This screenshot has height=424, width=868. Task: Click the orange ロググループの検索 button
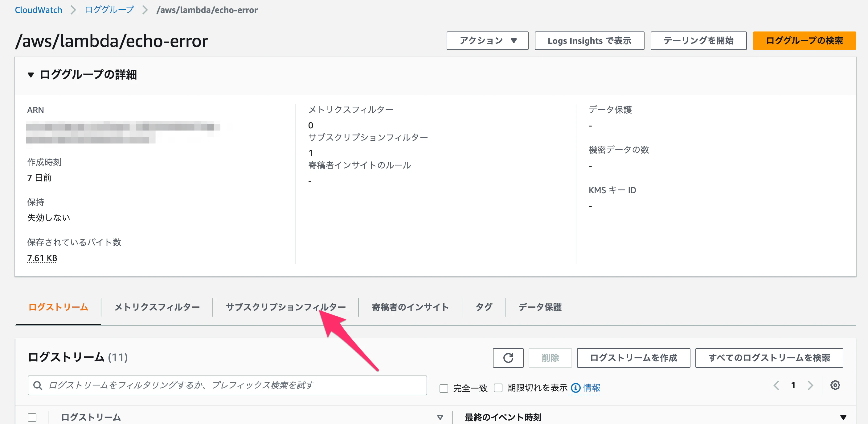point(804,41)
